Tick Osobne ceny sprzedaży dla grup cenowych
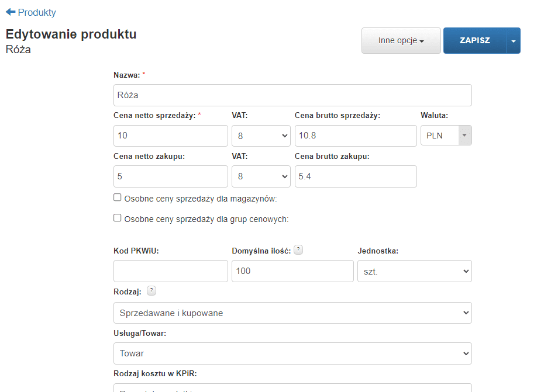 [x=118, y=218]
